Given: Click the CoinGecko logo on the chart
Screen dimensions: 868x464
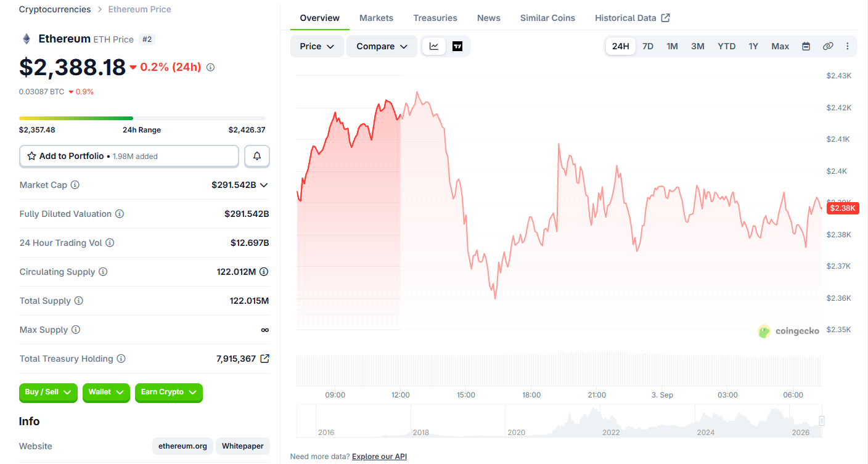Looking at the screenshot, I should tap(788, 332).
